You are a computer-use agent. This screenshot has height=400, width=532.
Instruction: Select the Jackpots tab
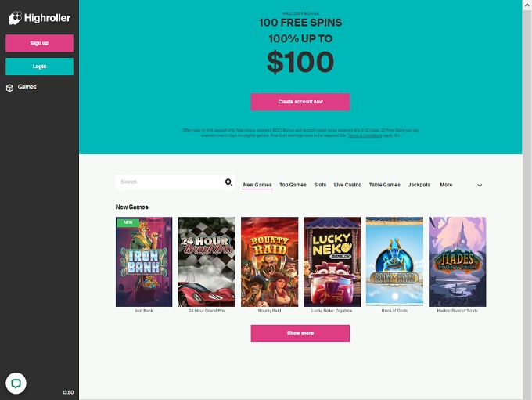pyautogui.click(x=419, y=185)
